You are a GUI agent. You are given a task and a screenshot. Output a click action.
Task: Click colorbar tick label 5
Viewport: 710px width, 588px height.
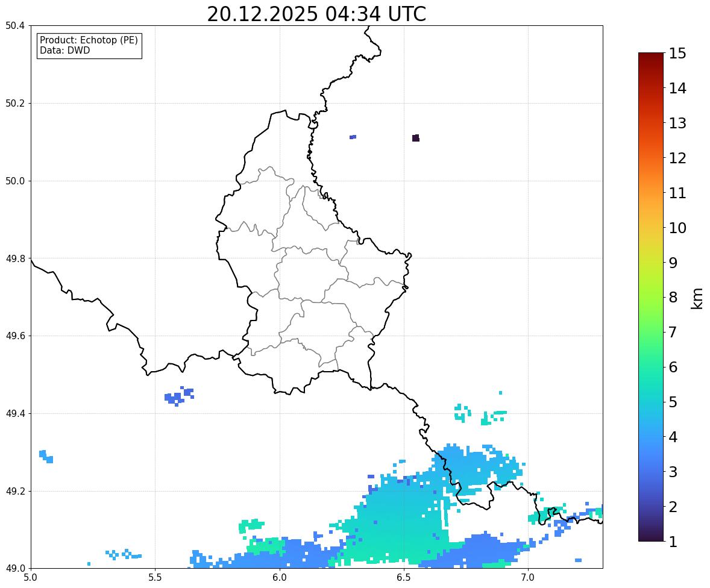point(673,402)
